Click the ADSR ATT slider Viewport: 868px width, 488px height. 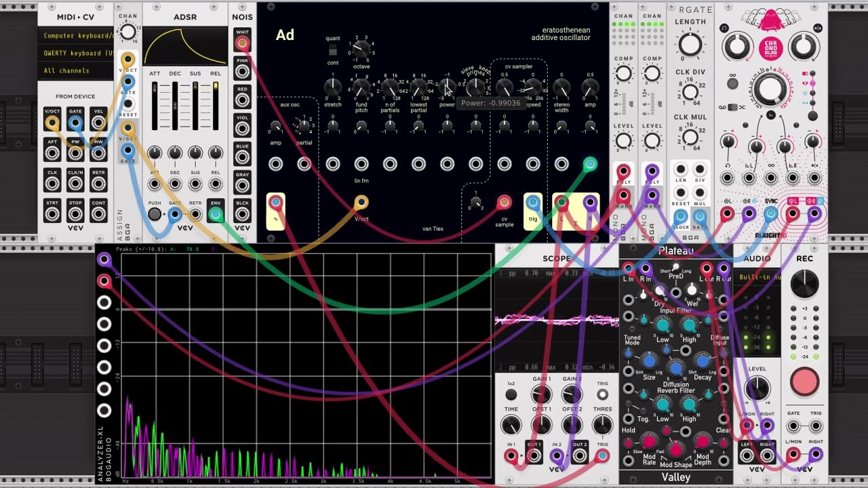155,106
